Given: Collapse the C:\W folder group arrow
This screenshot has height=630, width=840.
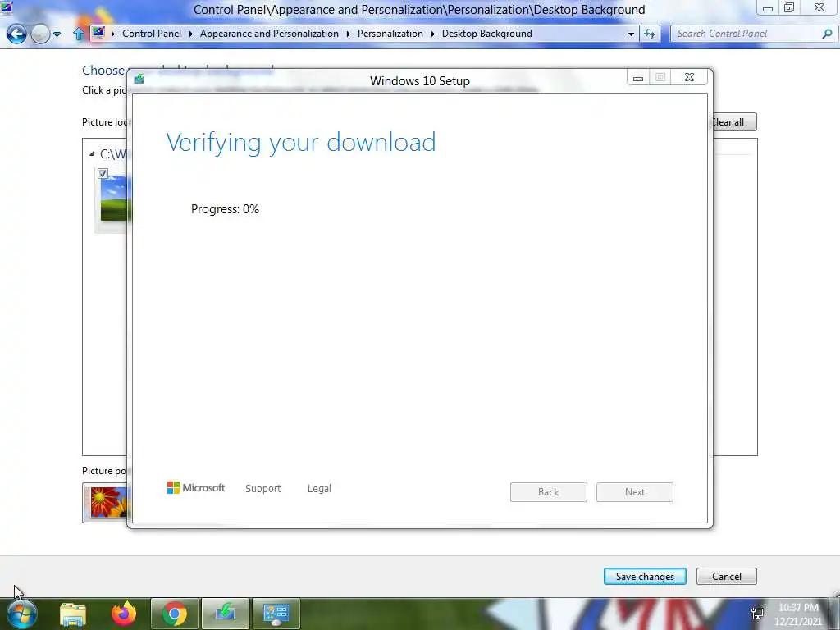Looking at the screenshot, I should (92, 153).
